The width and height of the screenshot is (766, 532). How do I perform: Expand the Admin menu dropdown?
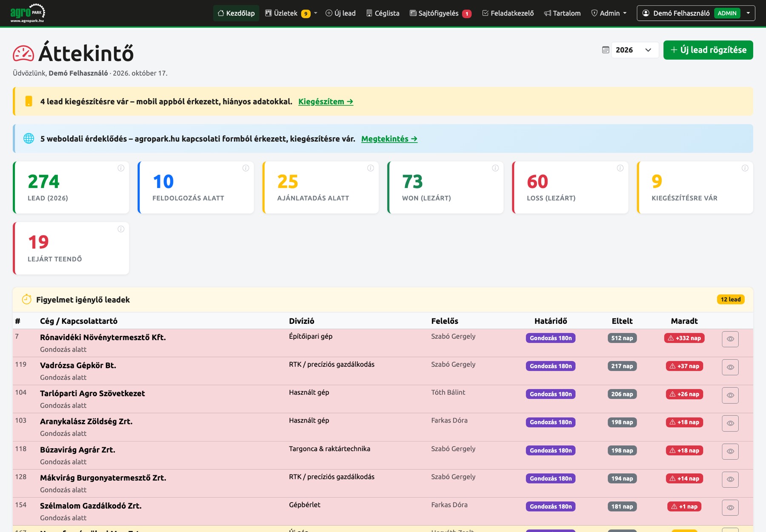coord(609,13)
